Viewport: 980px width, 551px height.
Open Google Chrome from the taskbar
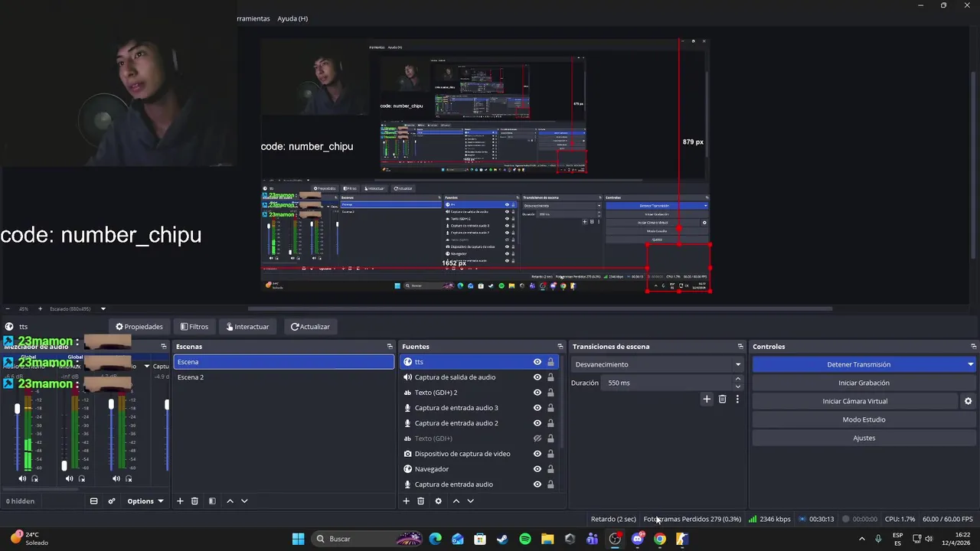coord(660,539)
